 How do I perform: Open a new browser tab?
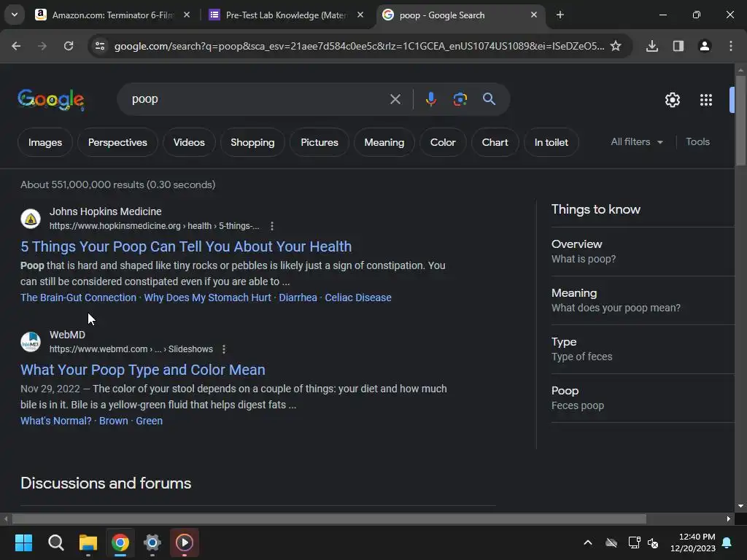(x=560, y=15)
